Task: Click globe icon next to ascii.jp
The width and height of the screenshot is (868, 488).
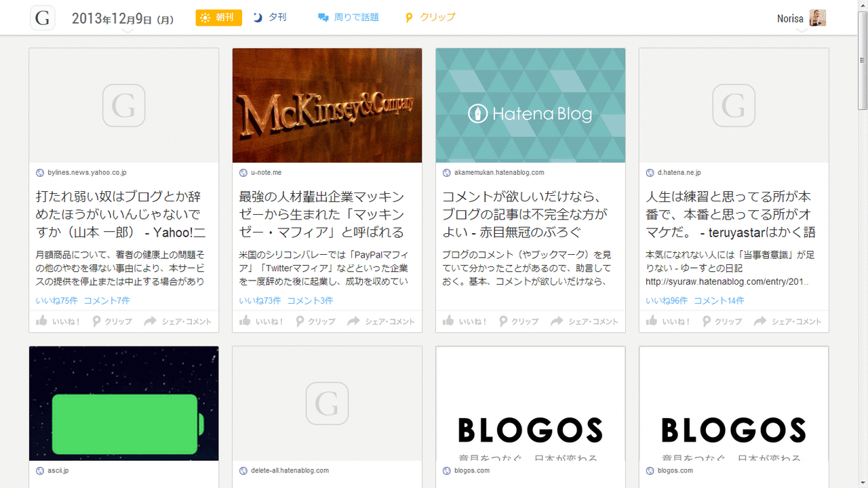Action: point(40,470)
